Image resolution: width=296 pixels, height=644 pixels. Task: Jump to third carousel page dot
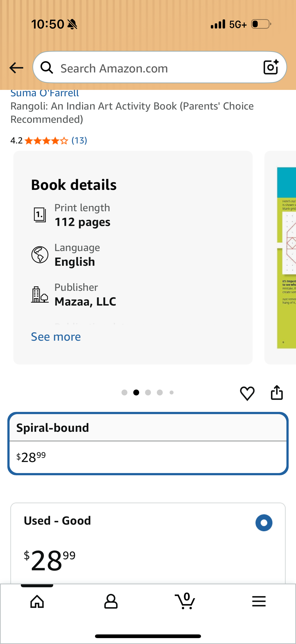(x=148, y=392)
